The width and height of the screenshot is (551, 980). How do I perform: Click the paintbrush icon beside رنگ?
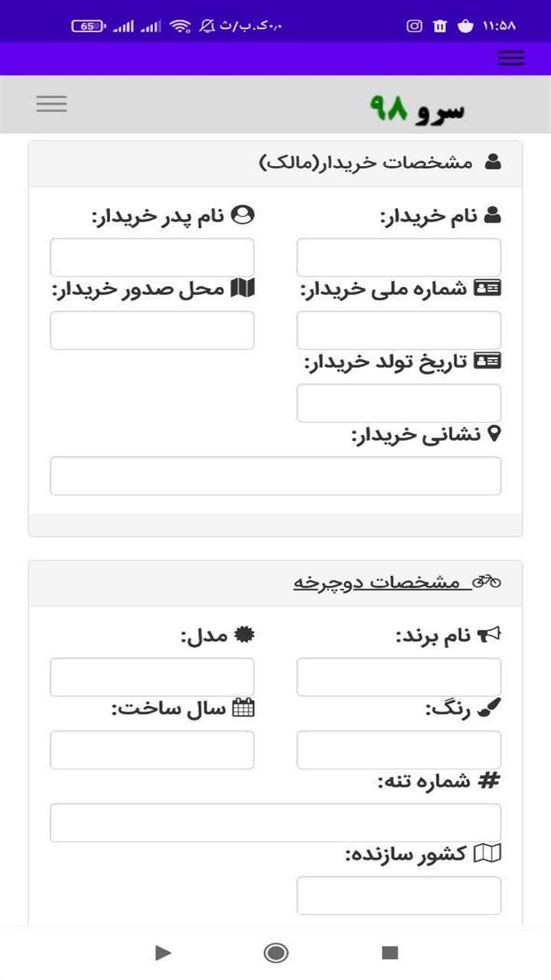[490, 709]
